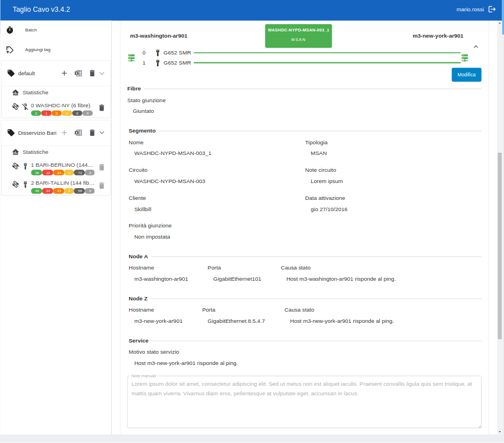Click the Aggiungi tag icon
Image resolution: width=504 pixels, height=443 pixels.
point(10,49)
